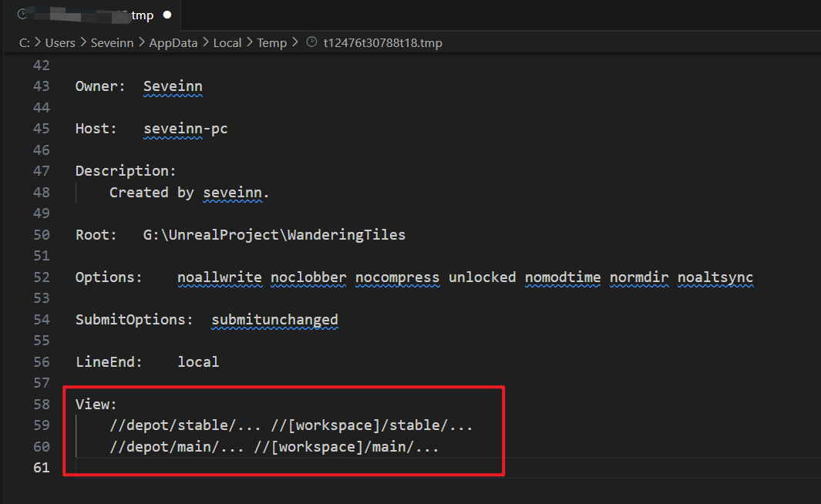821x504 pixels.
Task: Click the //depot/stable/... view mapping line
Action: click(x=291, y=425)
